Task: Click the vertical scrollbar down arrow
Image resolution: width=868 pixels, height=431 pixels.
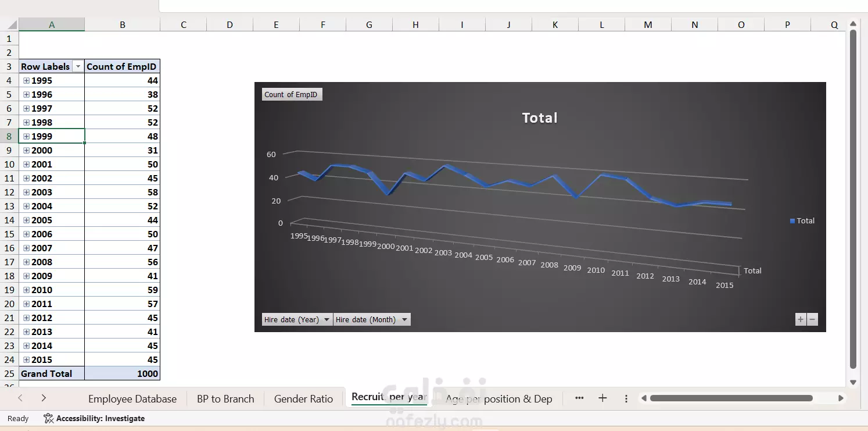Action: click(853, 382)
